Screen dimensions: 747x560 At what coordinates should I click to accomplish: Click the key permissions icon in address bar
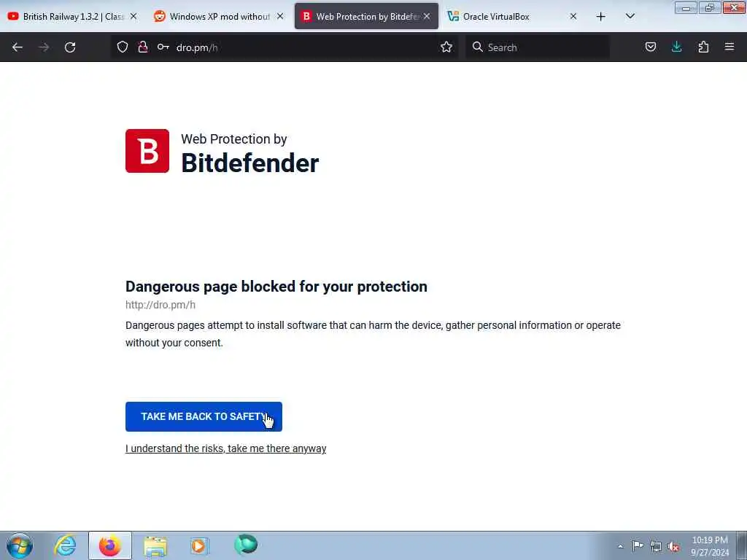163,47
